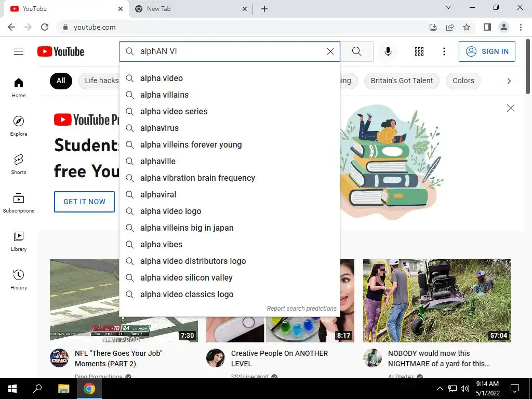Open Shorts in the sidebar
This screenshot has height=399, width=532.
tap(19, 164)
